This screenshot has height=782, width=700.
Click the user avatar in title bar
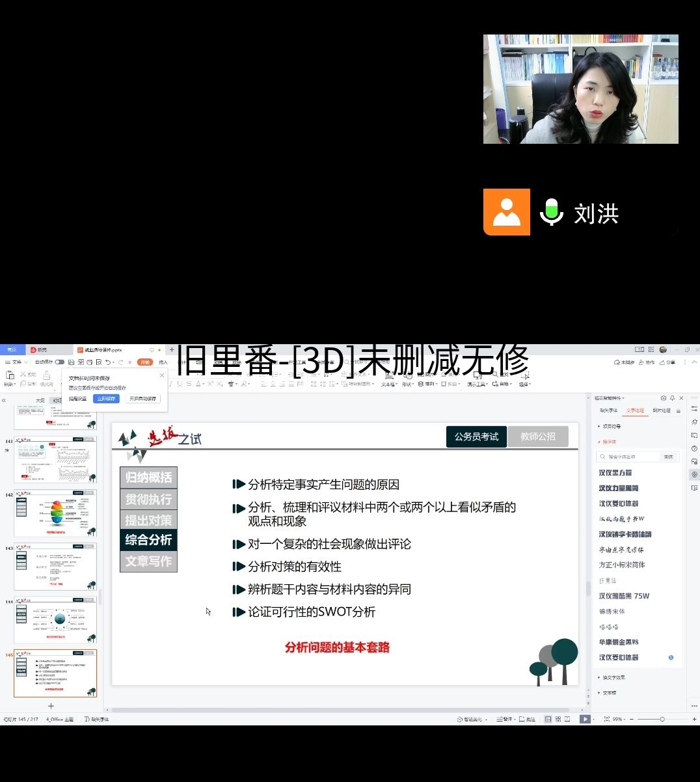click(663, 349)
